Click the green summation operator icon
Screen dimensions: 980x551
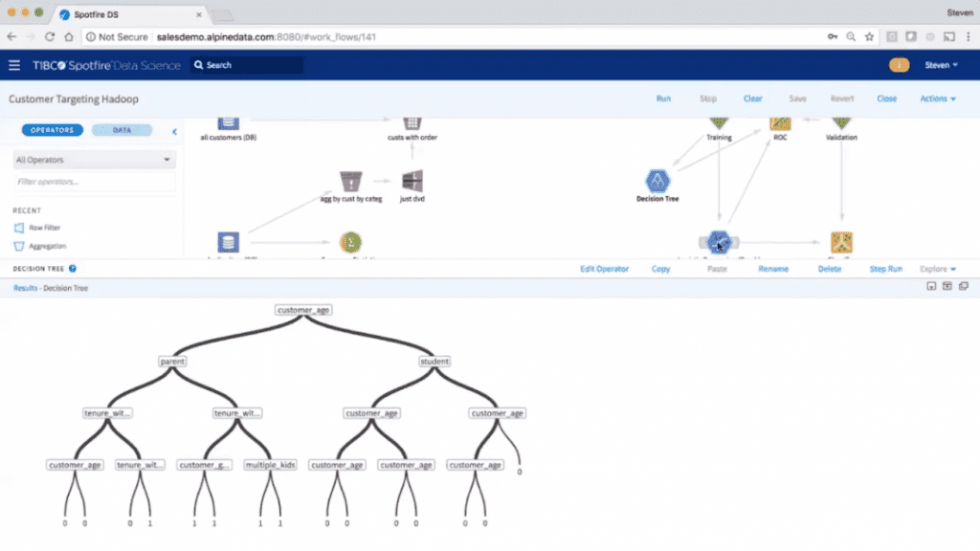[x=350, y=242]
